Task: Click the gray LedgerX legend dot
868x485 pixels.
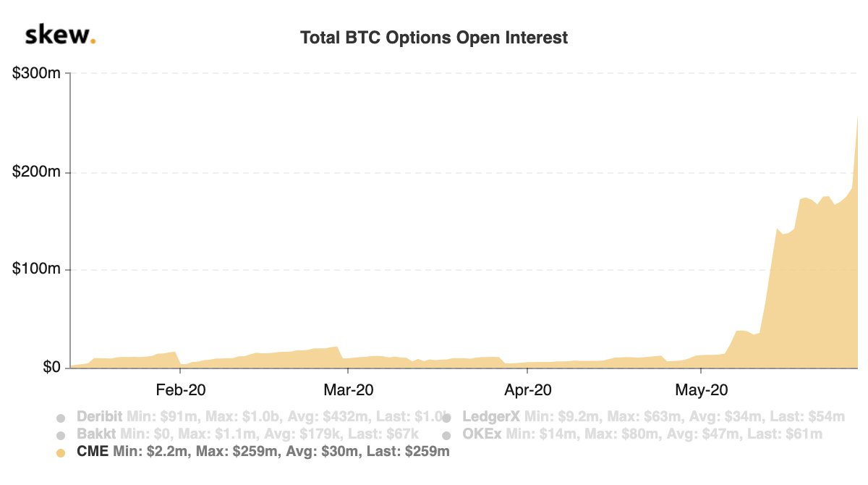Action: [447, 418]
